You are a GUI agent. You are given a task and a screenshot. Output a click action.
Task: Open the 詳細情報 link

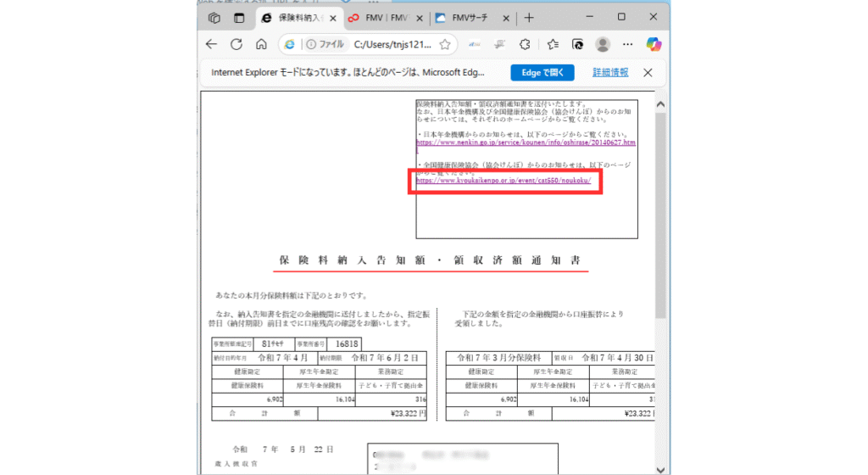[x=610, y=73]
